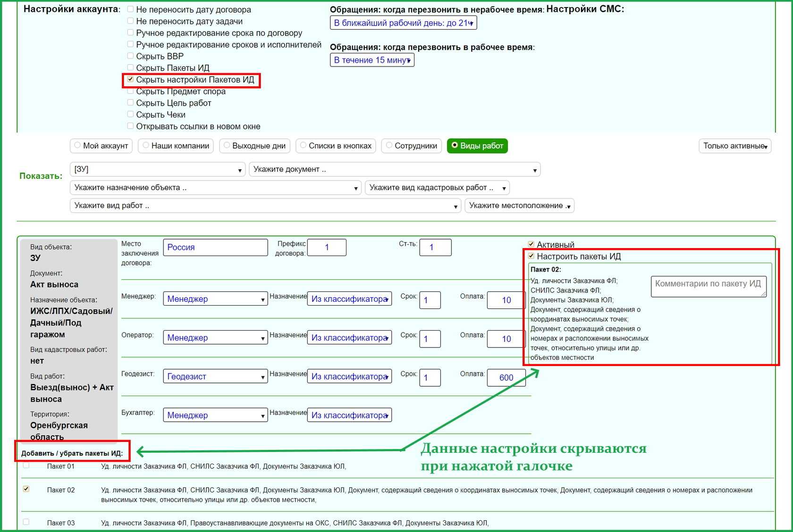Click 'Комментарии по пакету ИД' text area
The height and width of the screenshot is (532, 793).
pos(709,286)
